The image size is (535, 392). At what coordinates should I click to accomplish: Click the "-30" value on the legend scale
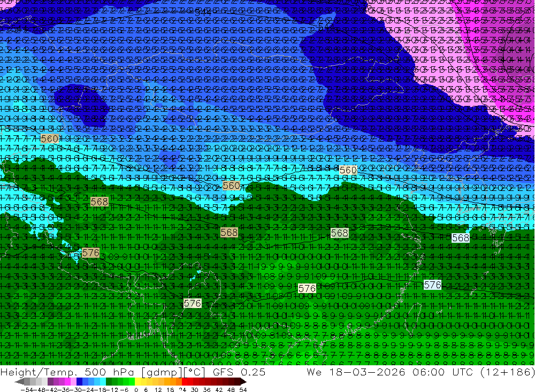click(77, 390)
